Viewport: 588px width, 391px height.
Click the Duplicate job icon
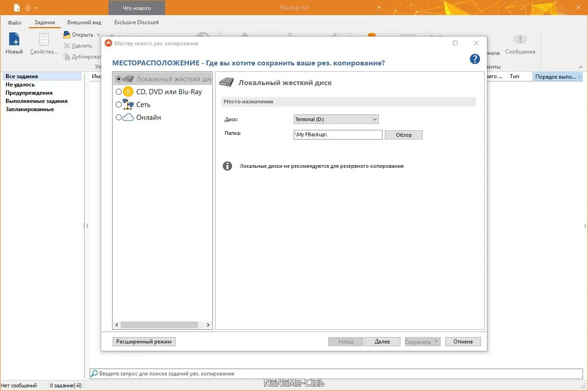[67, 57]
